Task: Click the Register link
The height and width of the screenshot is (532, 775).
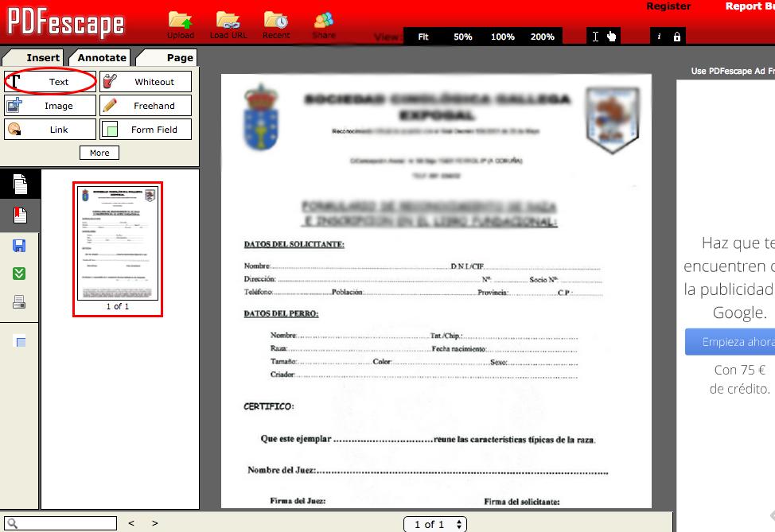Action: tap(668, 6)
